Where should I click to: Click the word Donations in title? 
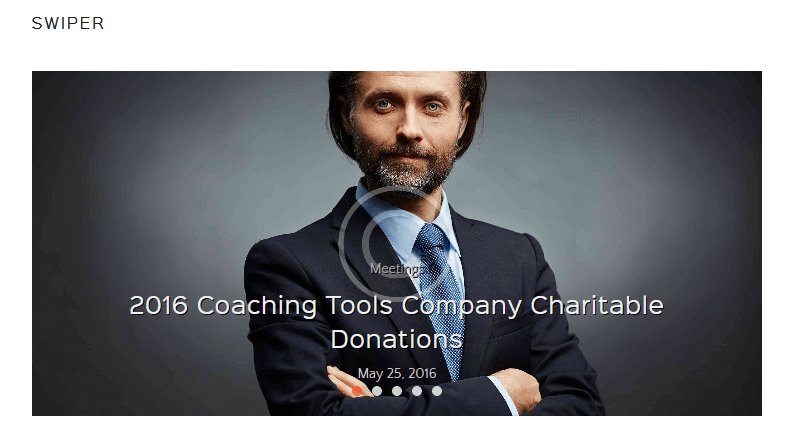(x=396, y=339)
